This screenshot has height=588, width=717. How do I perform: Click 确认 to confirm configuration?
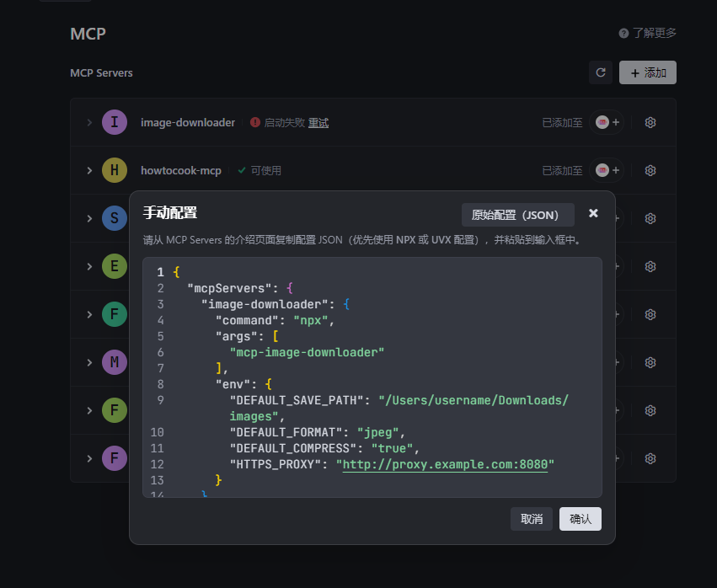[580, 519]
